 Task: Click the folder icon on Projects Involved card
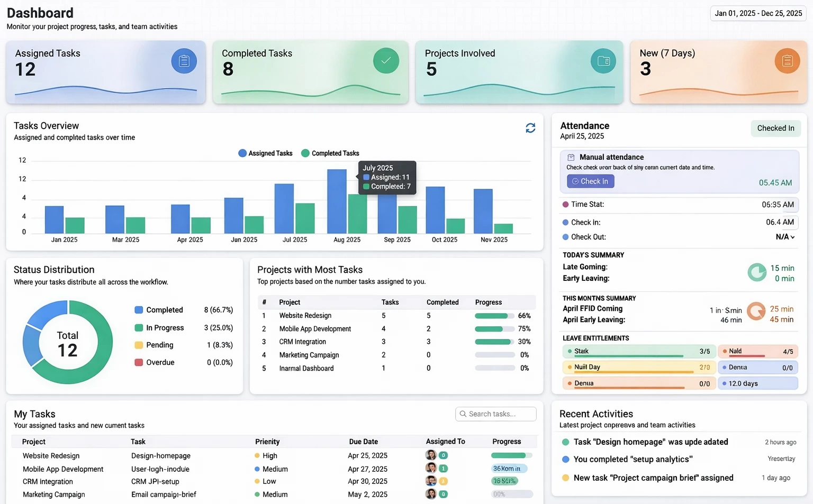tap(603, 60)
